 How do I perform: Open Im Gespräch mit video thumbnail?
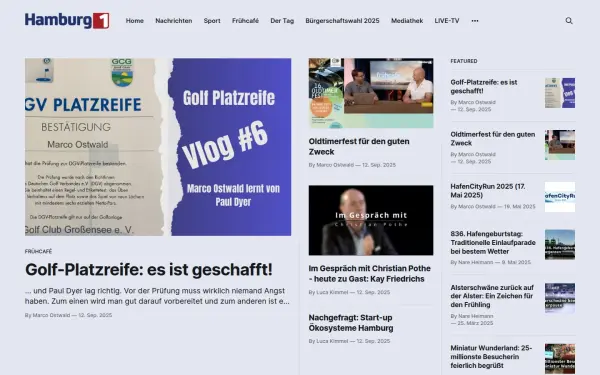pyautogui.click(x=371, y=220)
